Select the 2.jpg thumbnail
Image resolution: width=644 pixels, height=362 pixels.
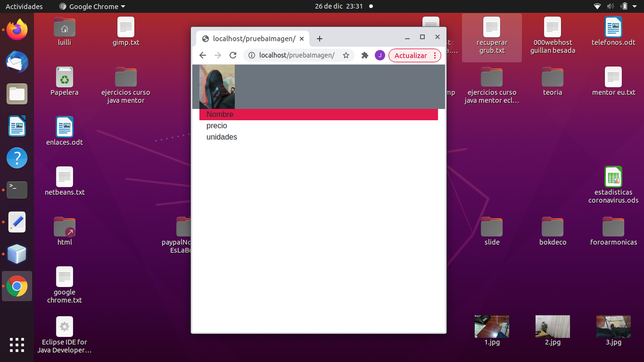[x=552, y=330]
